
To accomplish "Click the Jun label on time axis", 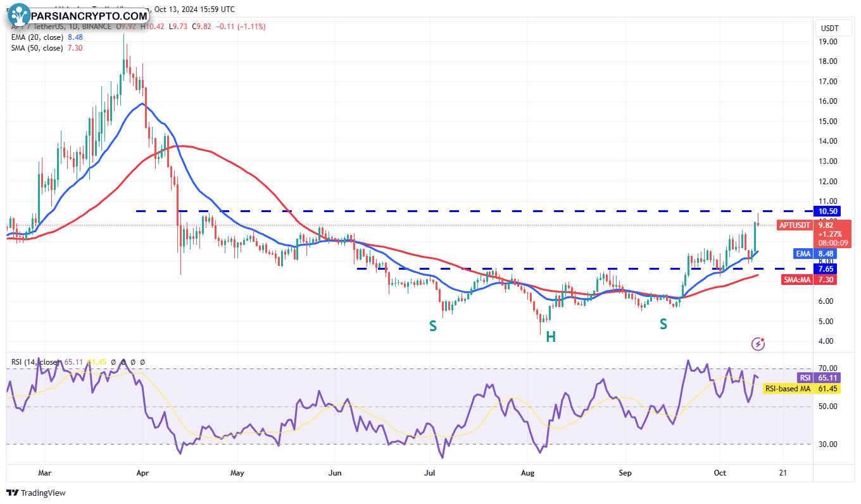I will pos(336,472).
